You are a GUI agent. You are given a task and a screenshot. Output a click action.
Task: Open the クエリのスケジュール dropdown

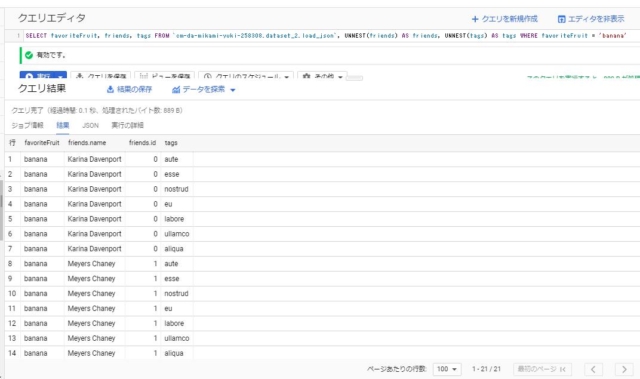click(246, 76)
